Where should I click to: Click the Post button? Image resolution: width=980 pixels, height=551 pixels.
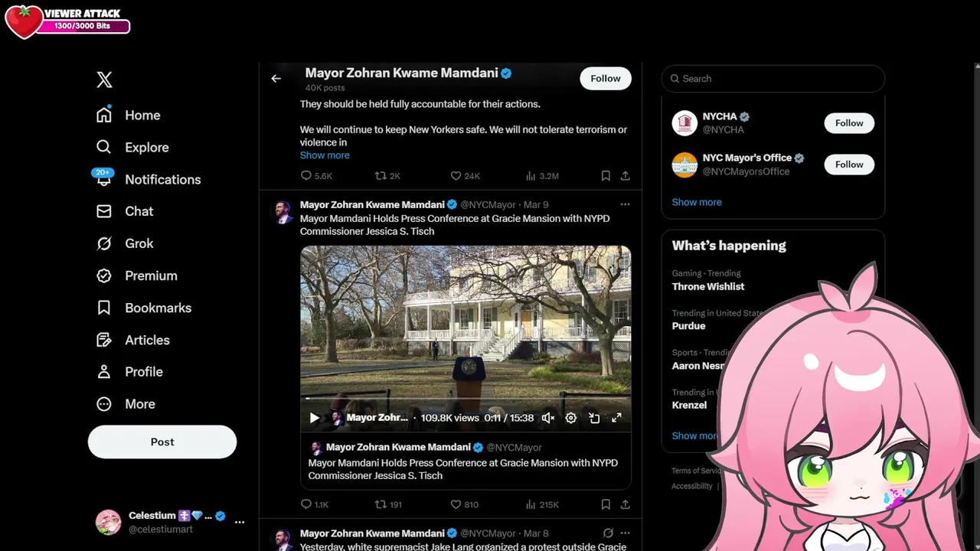click(x=162, y=442)
